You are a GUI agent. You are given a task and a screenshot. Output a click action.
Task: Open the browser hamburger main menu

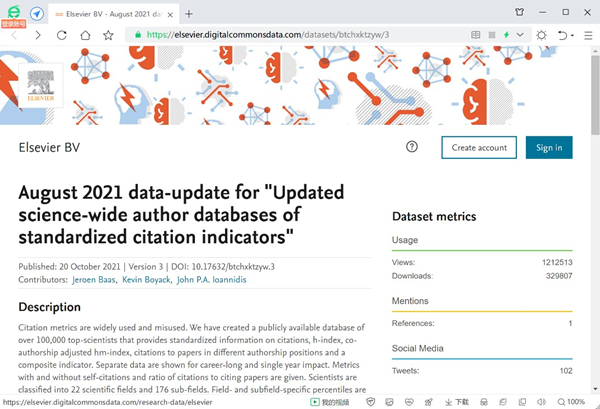tap(589, 35)
